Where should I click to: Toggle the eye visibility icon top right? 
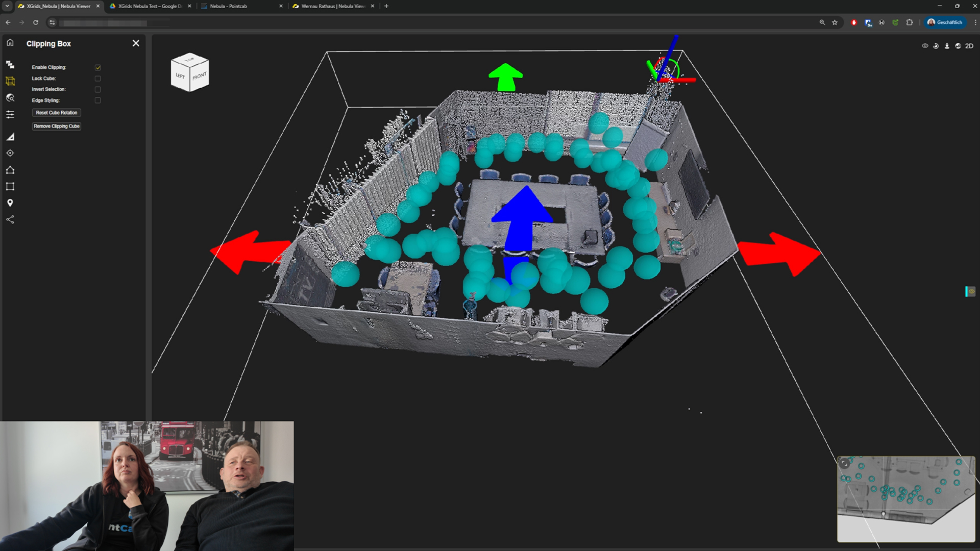point(925,46)
